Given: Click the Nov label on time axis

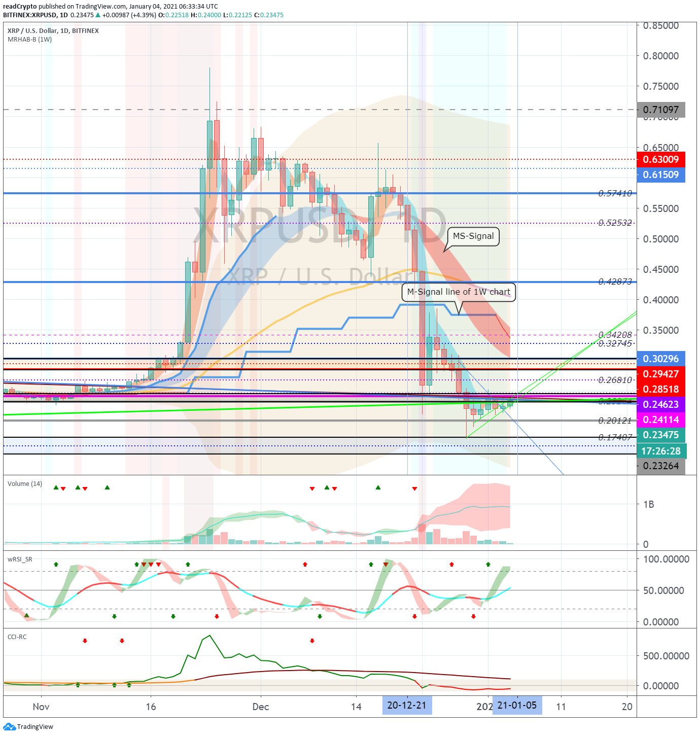Looking at the screenshot, I should point(41,707).
